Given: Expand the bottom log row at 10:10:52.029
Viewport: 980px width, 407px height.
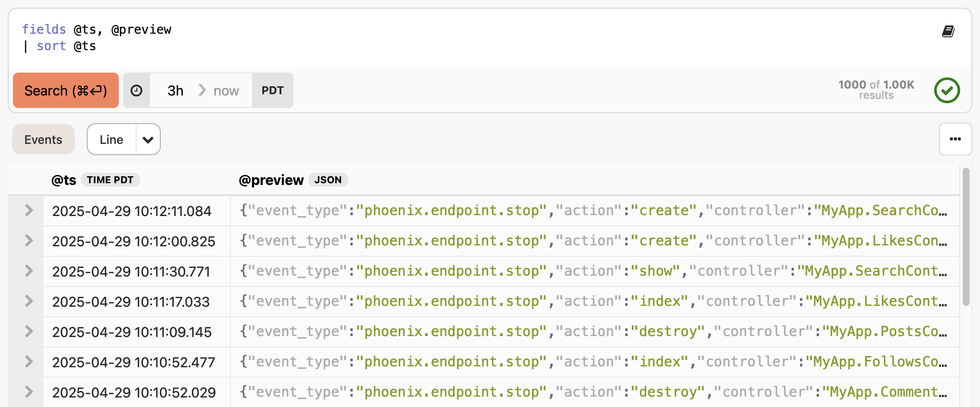Looking at the screenshot, I should 29,391.
